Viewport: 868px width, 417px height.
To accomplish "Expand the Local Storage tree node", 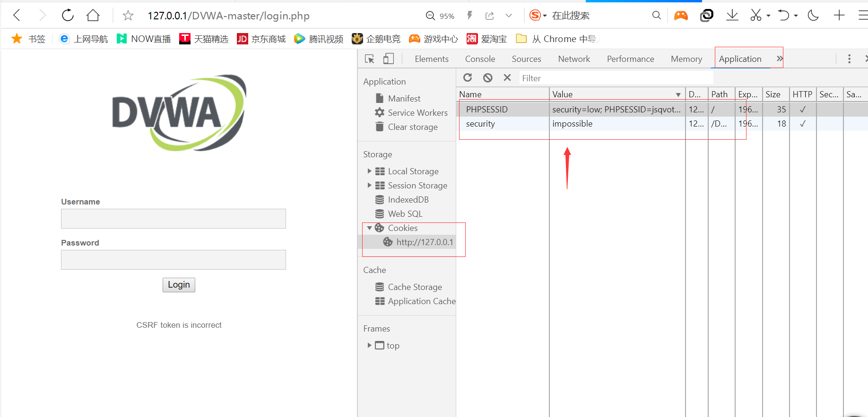I will point(369,171).
